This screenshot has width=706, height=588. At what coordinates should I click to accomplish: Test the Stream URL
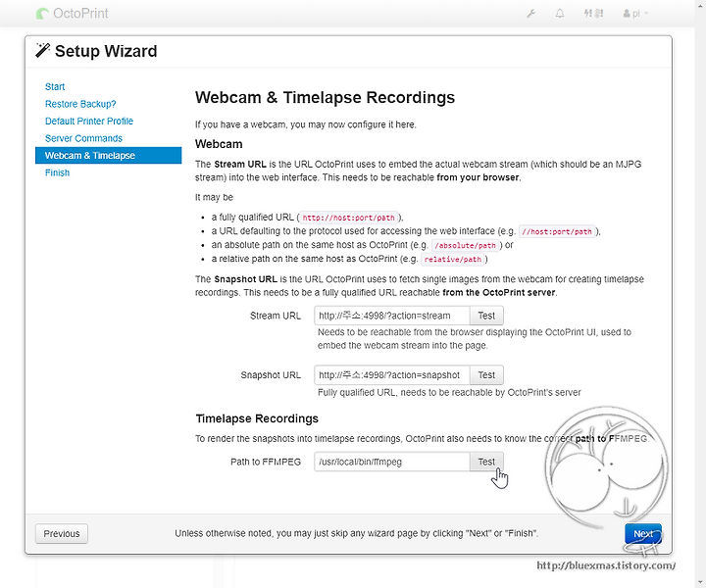coord(486,316)
